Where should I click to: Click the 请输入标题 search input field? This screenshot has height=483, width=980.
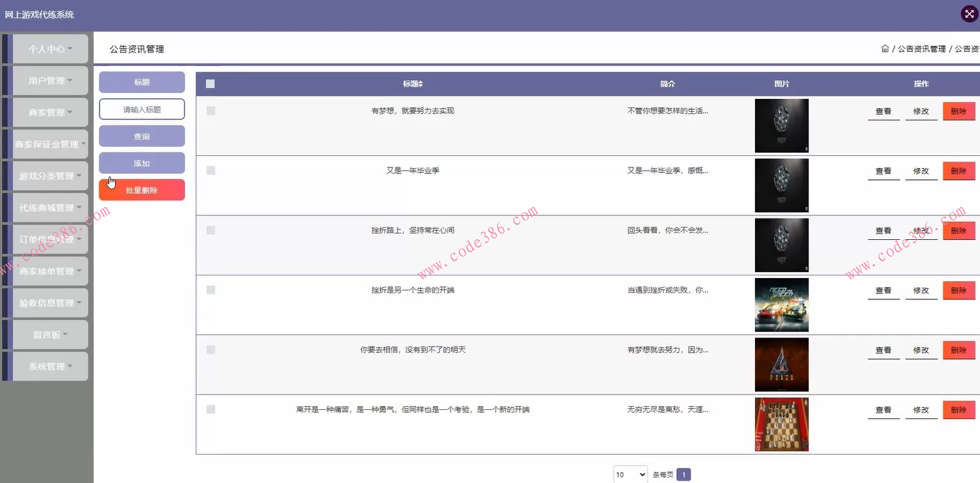point(142,109)
